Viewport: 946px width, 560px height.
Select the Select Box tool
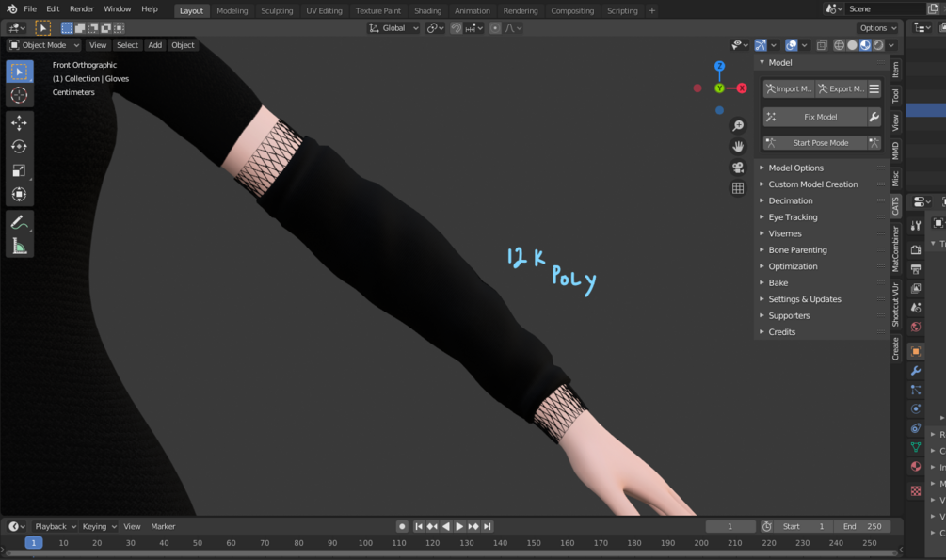[20, 72]
